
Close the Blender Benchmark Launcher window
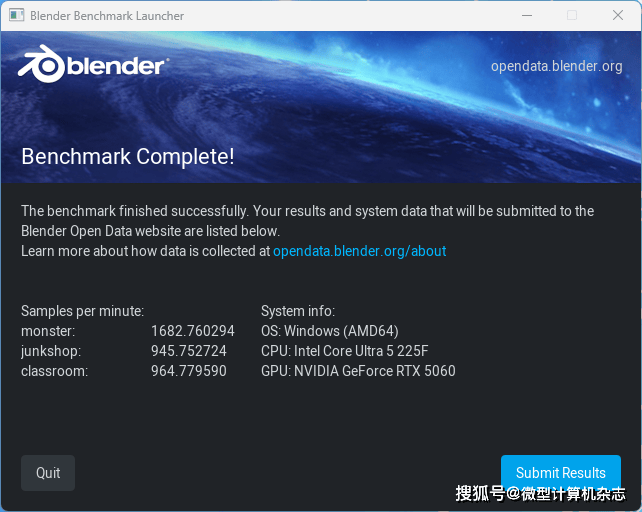[618, 16]
